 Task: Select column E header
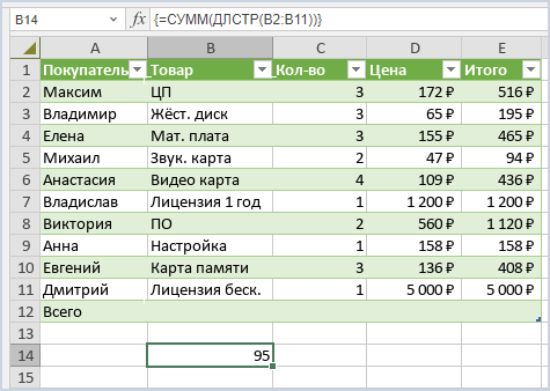coord(502,48)
